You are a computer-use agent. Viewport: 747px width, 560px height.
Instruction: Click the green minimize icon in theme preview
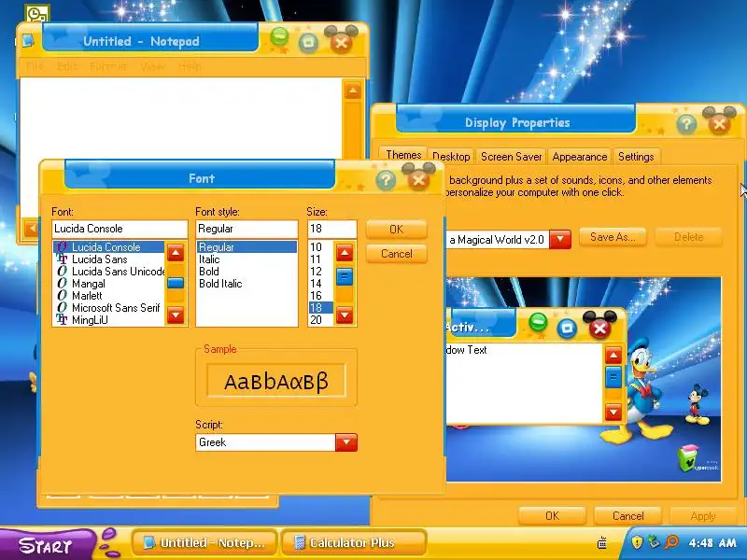pyautogui.click(x=538, y=322)
